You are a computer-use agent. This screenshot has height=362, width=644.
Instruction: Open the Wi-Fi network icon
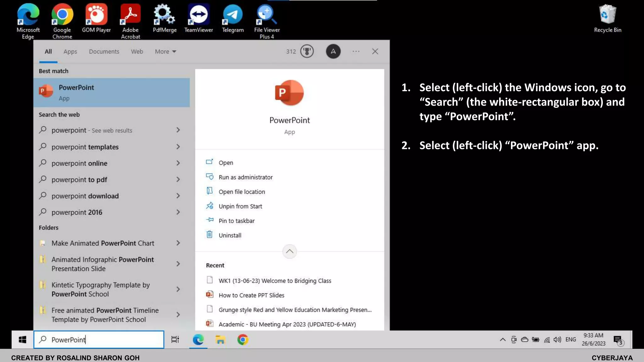click(x=547, y=340)
